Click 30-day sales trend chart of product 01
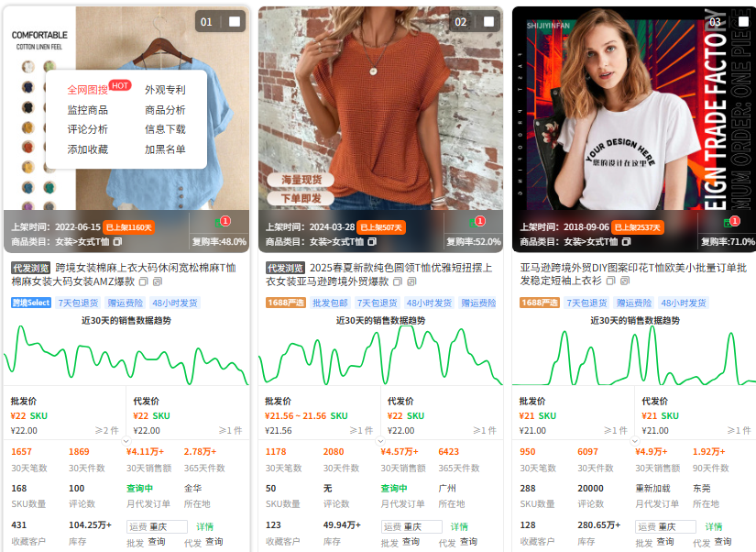This screenshot has height=552, width=756. tap(126, 355)
